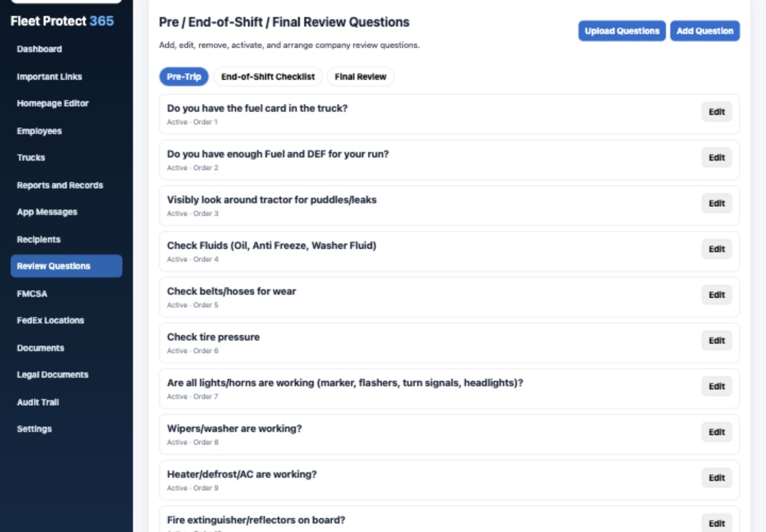This screenshot has width=766, height=532.
Task: Click the Review Questions sidebar item
Action: pos(66,266)
